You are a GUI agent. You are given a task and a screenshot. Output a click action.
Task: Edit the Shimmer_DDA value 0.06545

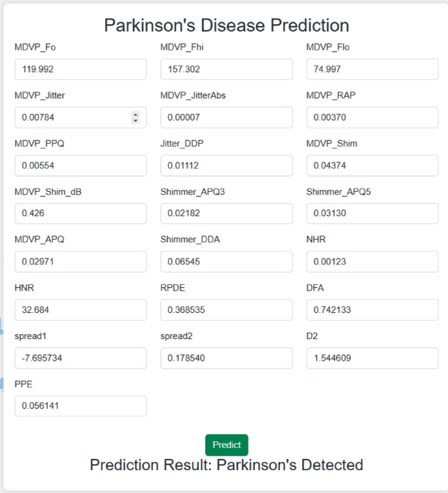point(226,262)
